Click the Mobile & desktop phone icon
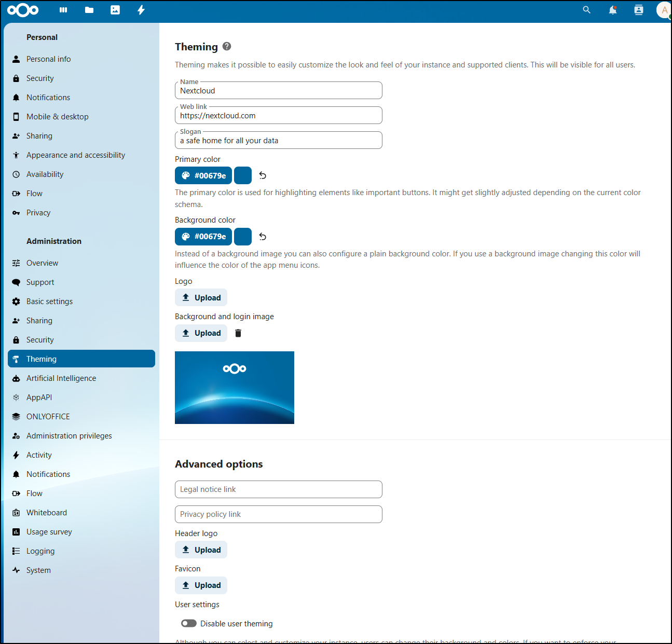The image size is (672, 644). click(16, 117)
